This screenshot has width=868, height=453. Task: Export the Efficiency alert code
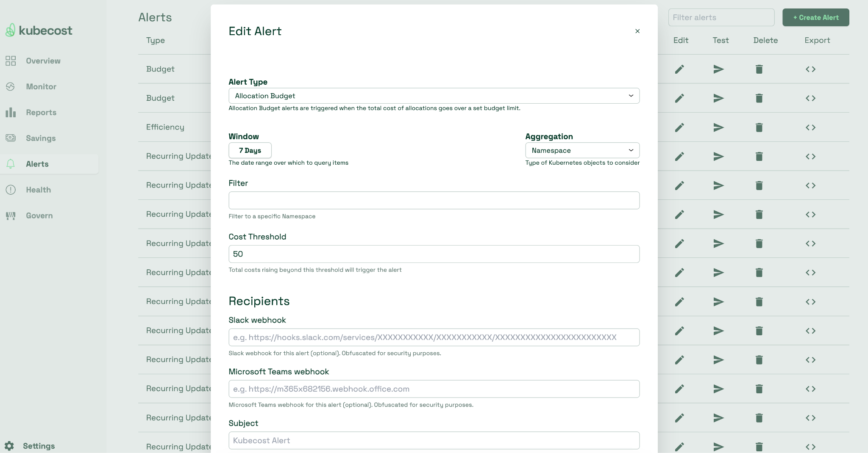click(810, 127)
